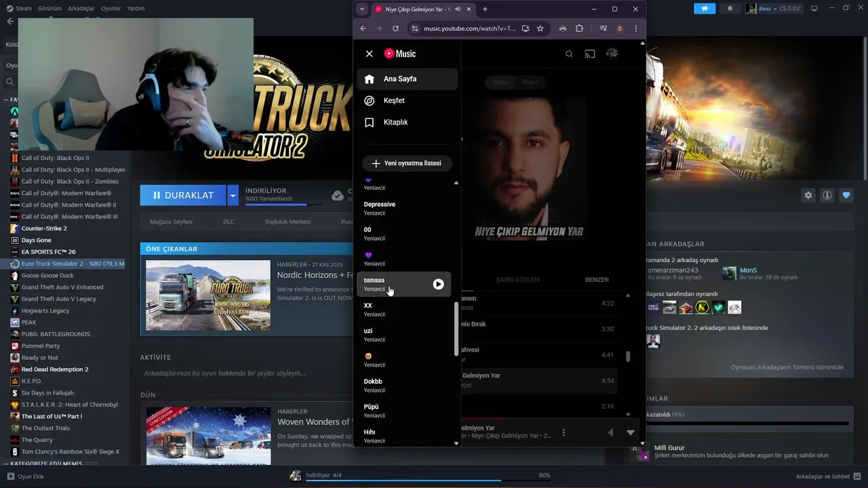Click the YouTube Music logo
Screen dimensions: 868x488
click(x=400, y=54)
